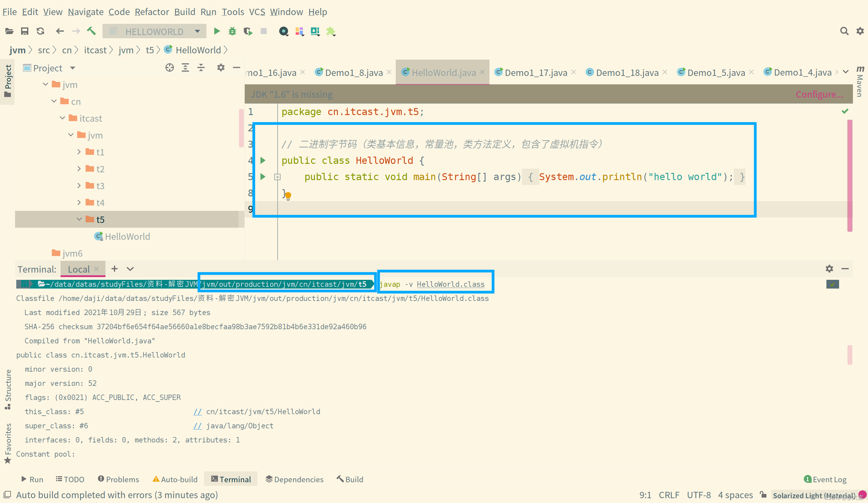The height and width of the screenshot is (503, 868).
Task: Toggle the Maven tool window side tab
Action: [860, 81]
